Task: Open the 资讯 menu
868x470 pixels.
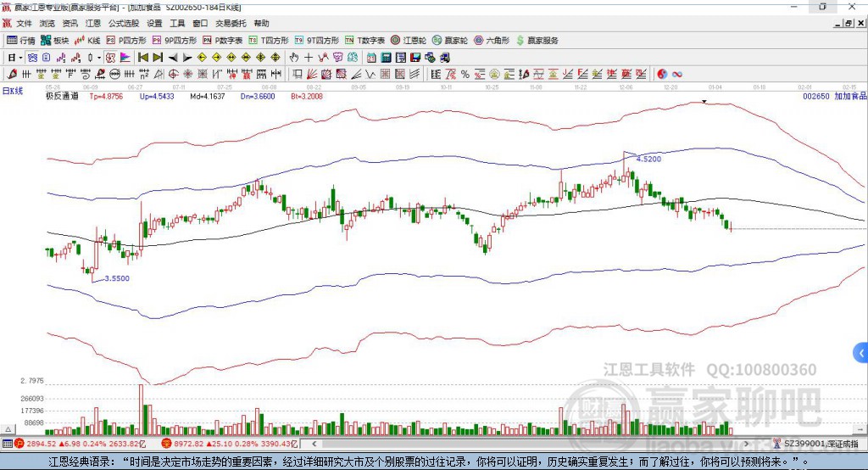Action: pos(70,23)
